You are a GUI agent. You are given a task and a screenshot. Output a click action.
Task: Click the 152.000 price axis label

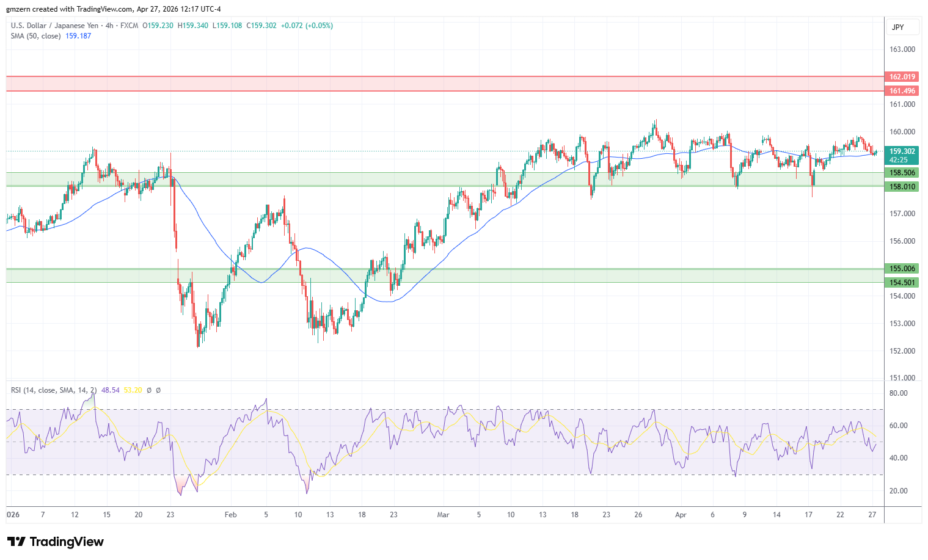902,351
